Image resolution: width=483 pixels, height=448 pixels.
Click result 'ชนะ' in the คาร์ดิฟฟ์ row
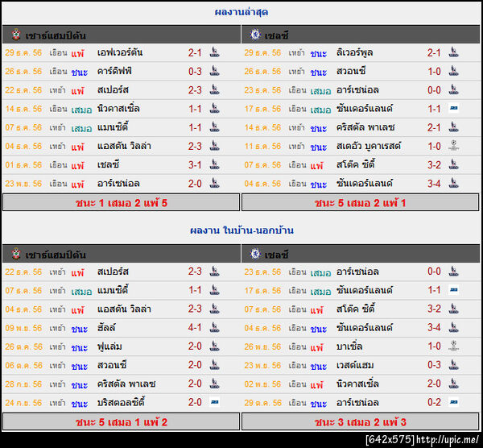(80, 73)
